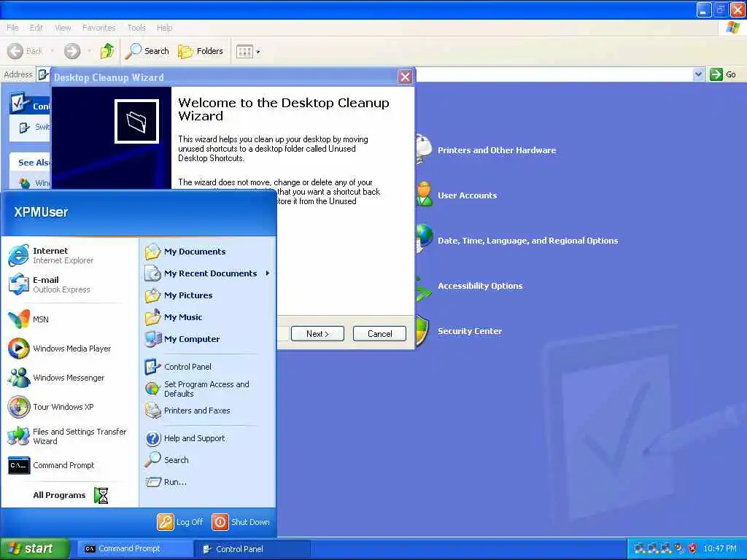Toggle the Folders pane button
The image size is (747, 560).
200,51
